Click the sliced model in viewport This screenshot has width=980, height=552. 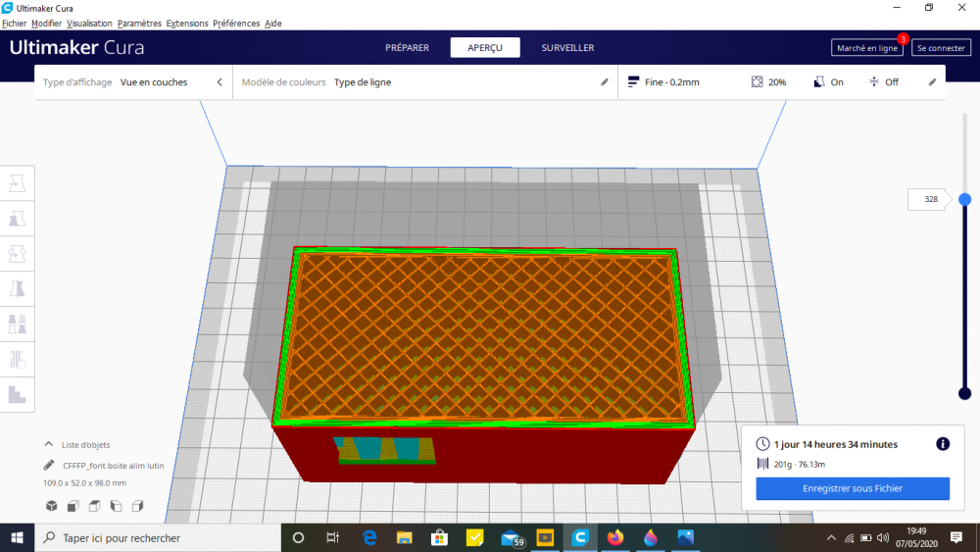coord(484,363)
